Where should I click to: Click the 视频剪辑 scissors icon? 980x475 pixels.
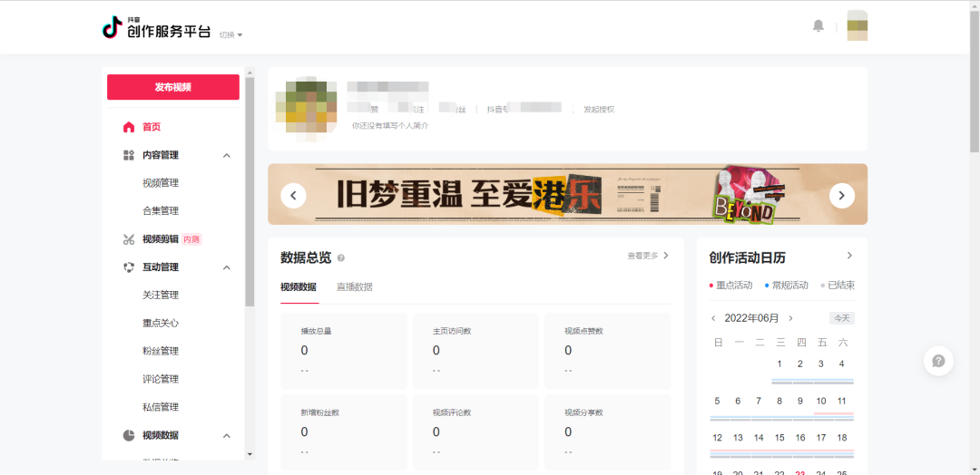[x=129, y=239]
